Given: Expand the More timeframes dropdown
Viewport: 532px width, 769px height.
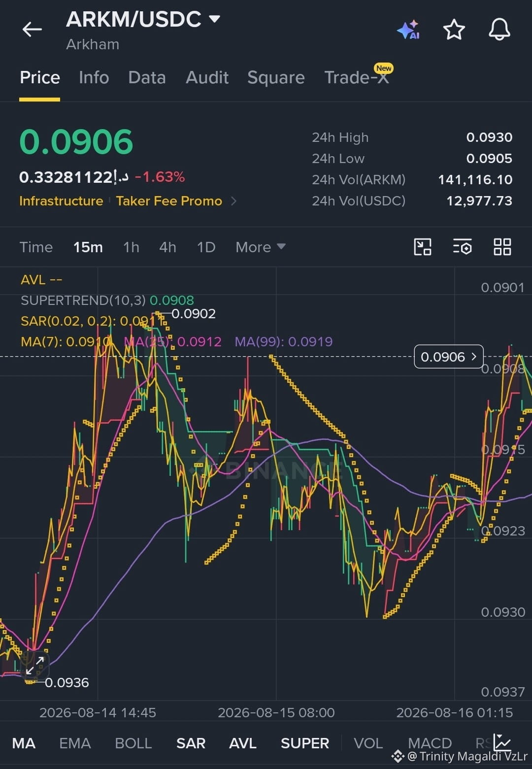Looking at the screenshot, I should tap(260, 247).
